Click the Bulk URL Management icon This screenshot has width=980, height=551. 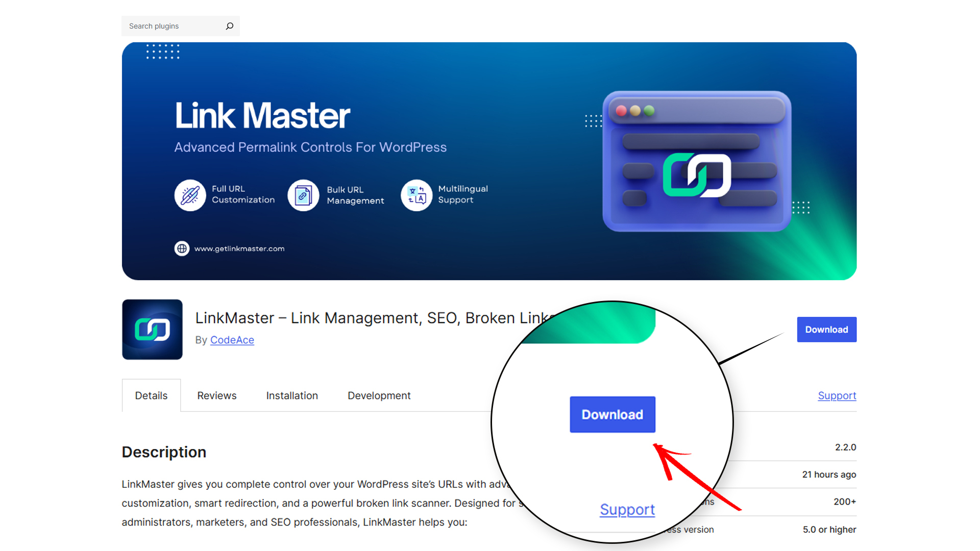point(303,195)
